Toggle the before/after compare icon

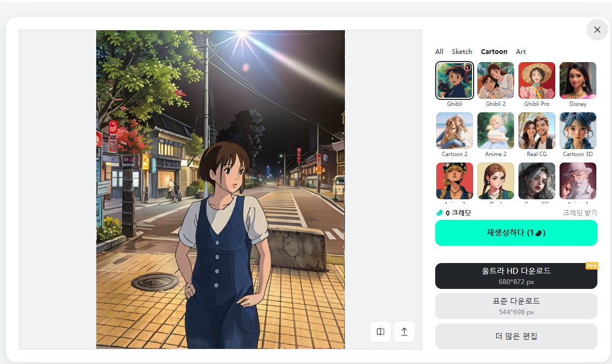coord(381,332)
